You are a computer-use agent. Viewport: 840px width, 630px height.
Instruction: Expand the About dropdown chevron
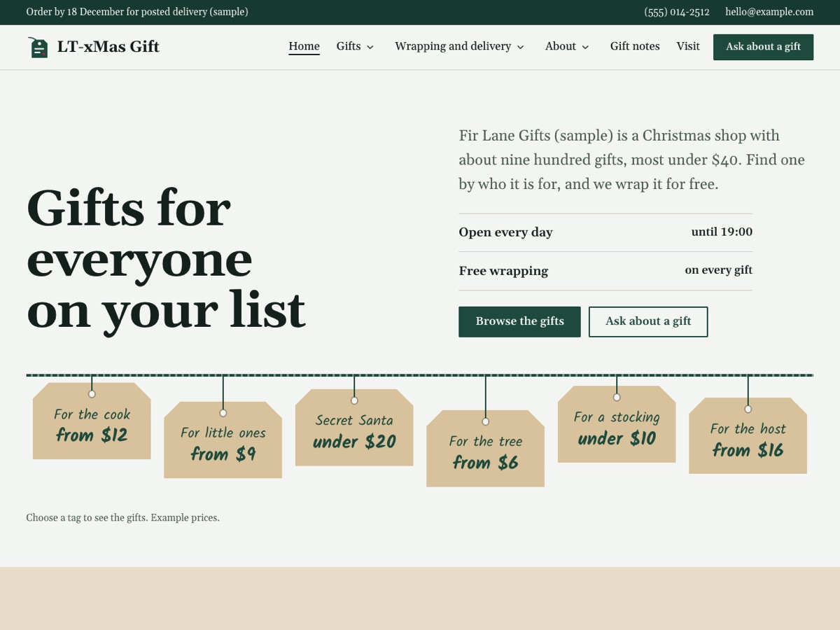coord(585,47)
